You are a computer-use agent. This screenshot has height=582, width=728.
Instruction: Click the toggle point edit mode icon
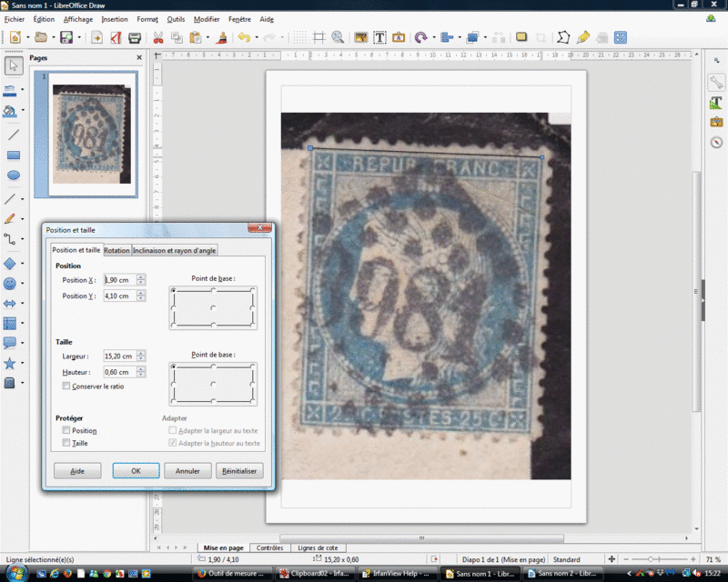563,37
